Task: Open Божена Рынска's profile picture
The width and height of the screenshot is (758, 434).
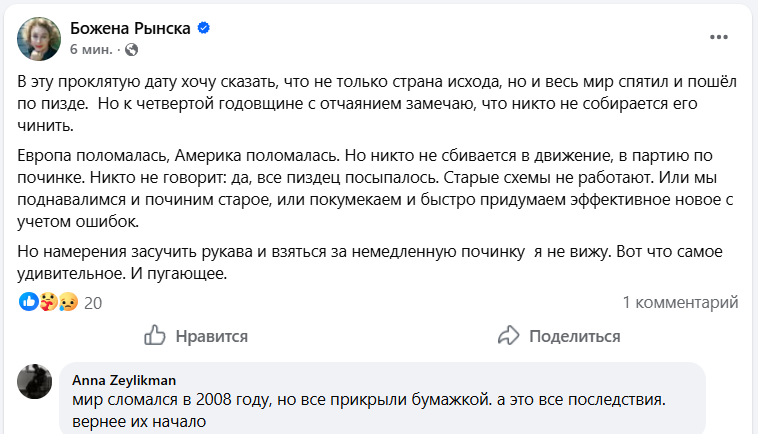Action: click(38, 37)
